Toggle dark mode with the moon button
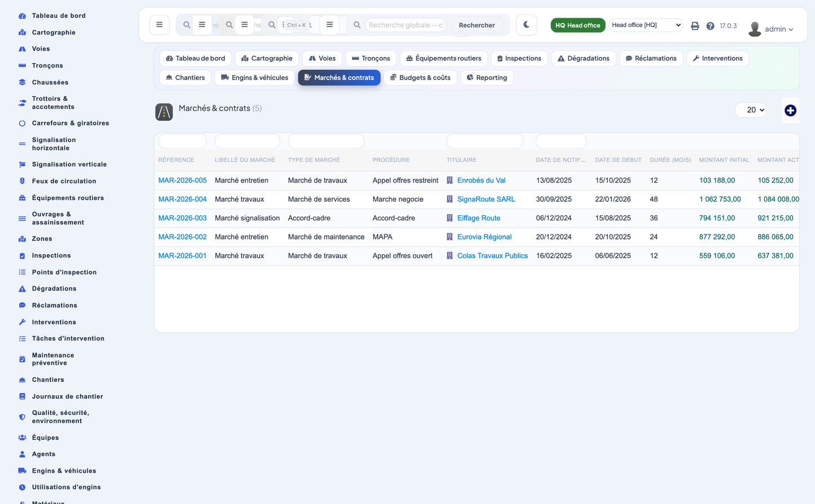Viewport: 815px width, 504px height. tap(526, 25)
